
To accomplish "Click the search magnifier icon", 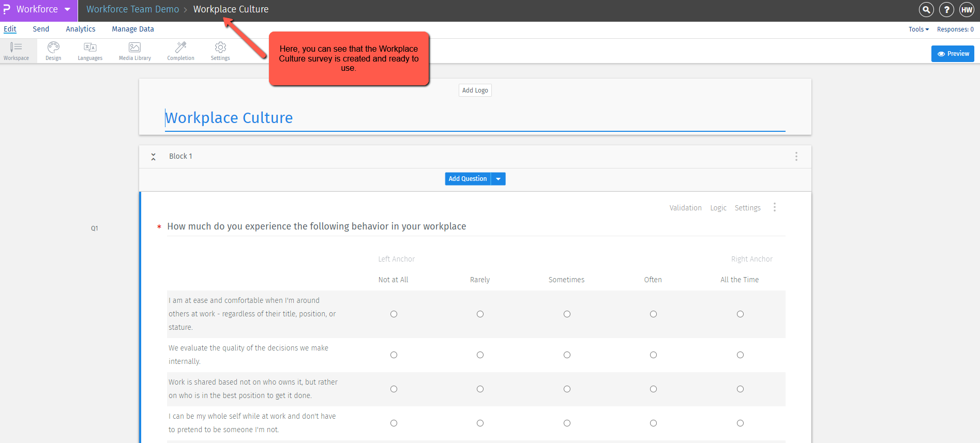I will (x=926, y=9).
